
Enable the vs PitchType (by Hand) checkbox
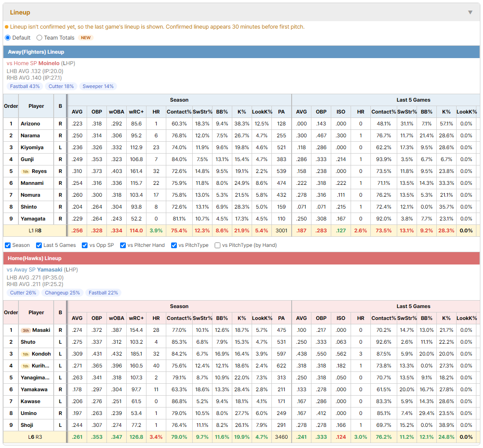217,245
